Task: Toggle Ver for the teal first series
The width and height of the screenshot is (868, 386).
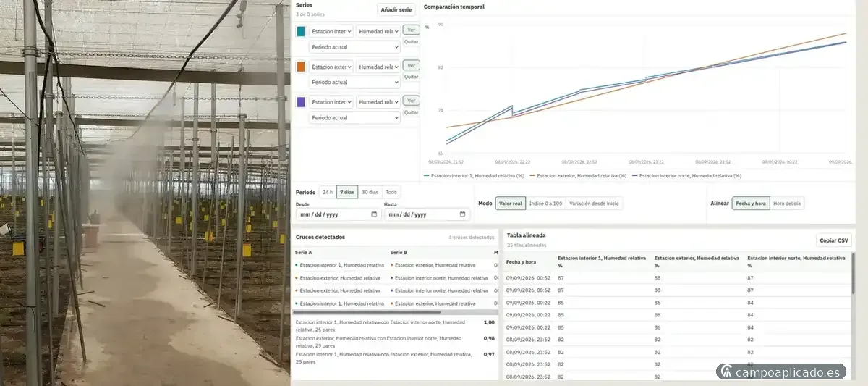Action: tap(411, 30)
